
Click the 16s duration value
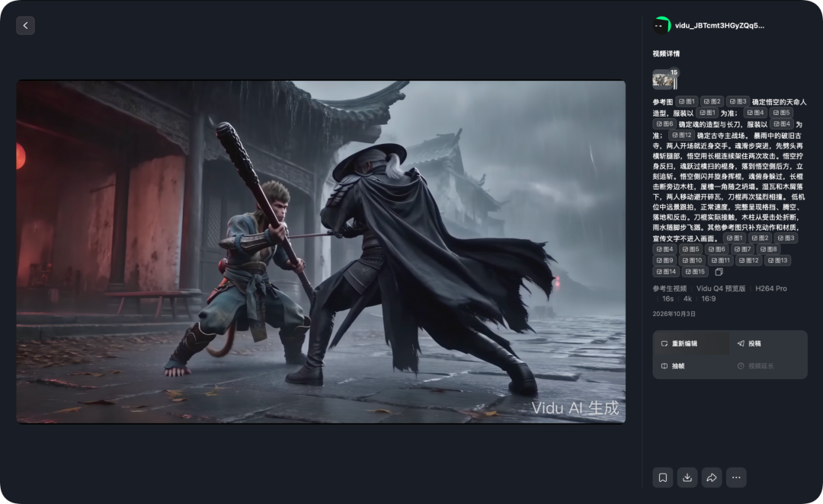[x=668, y=299]
